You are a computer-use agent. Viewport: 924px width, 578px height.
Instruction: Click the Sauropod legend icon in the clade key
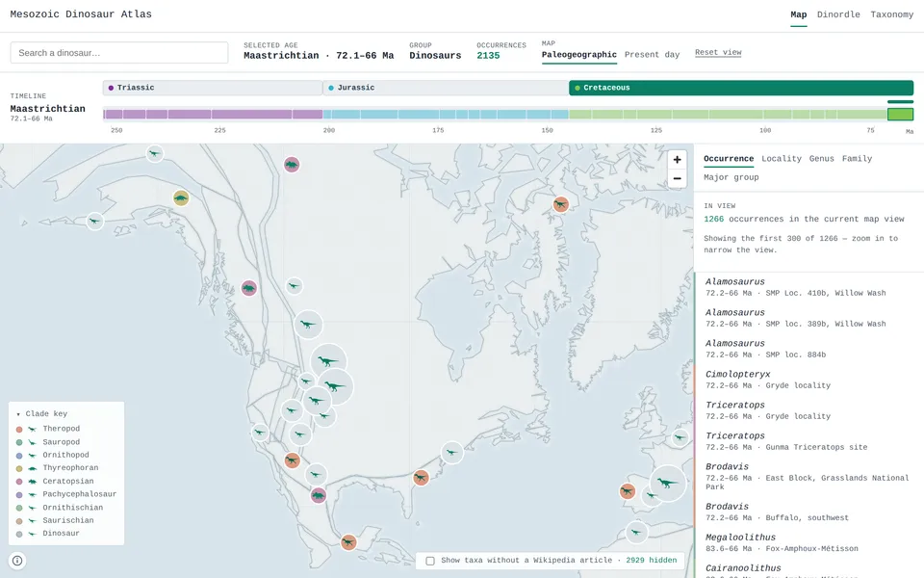33,442
